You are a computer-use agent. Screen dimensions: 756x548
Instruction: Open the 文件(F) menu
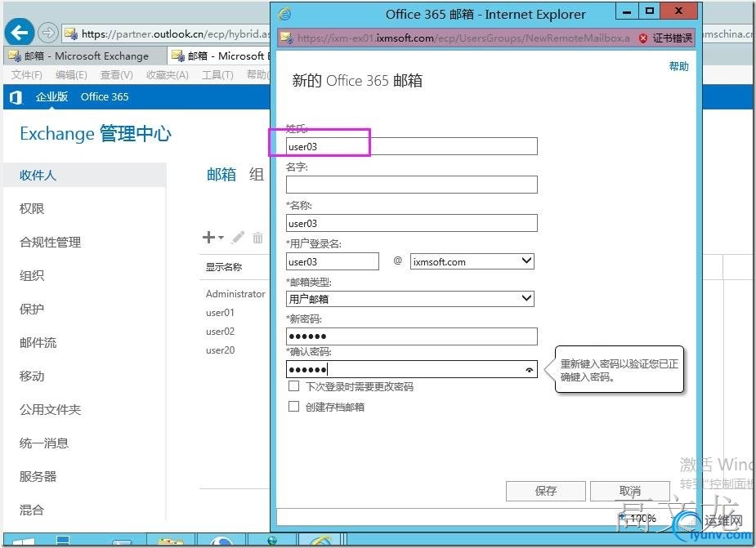coord(26,74)
